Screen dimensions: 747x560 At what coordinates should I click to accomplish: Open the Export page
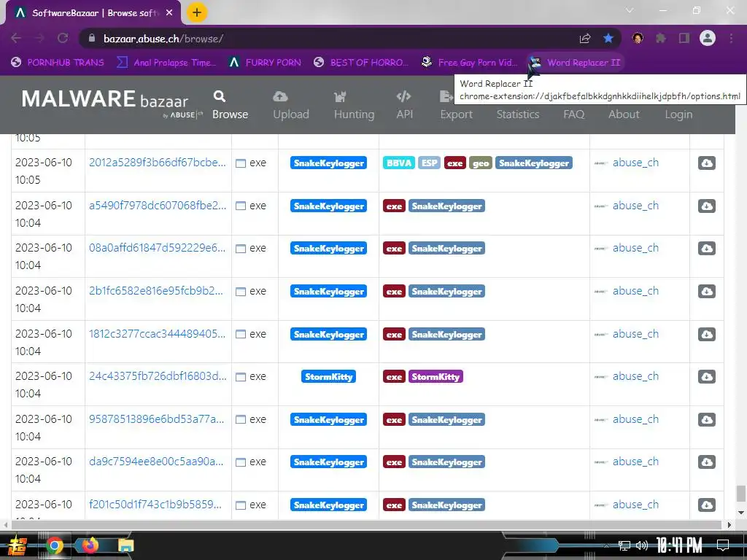pyautogui.click(x=456, y=105)
